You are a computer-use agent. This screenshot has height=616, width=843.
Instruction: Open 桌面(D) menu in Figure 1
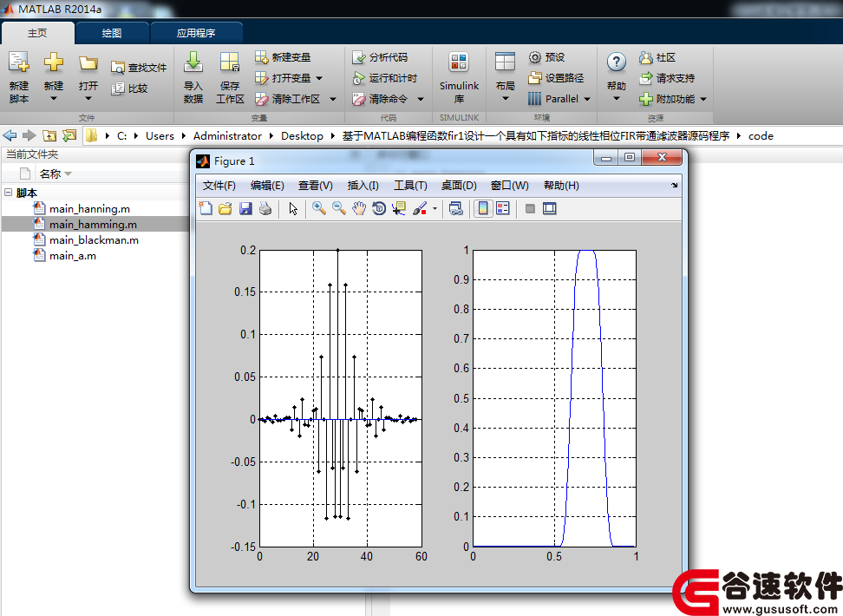459,186
